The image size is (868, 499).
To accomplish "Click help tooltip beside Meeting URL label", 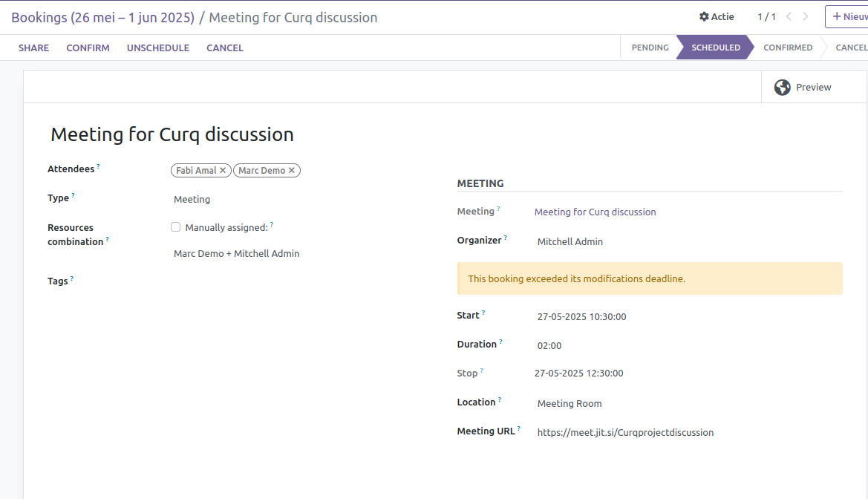I will click(519, 428).
